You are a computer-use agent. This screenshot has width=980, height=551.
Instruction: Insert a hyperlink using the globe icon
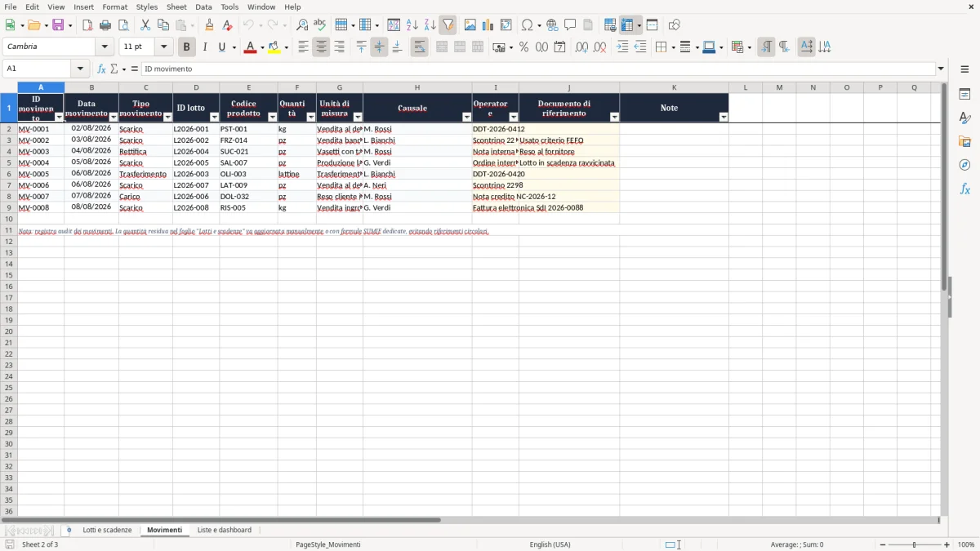(x=552, y=25)
